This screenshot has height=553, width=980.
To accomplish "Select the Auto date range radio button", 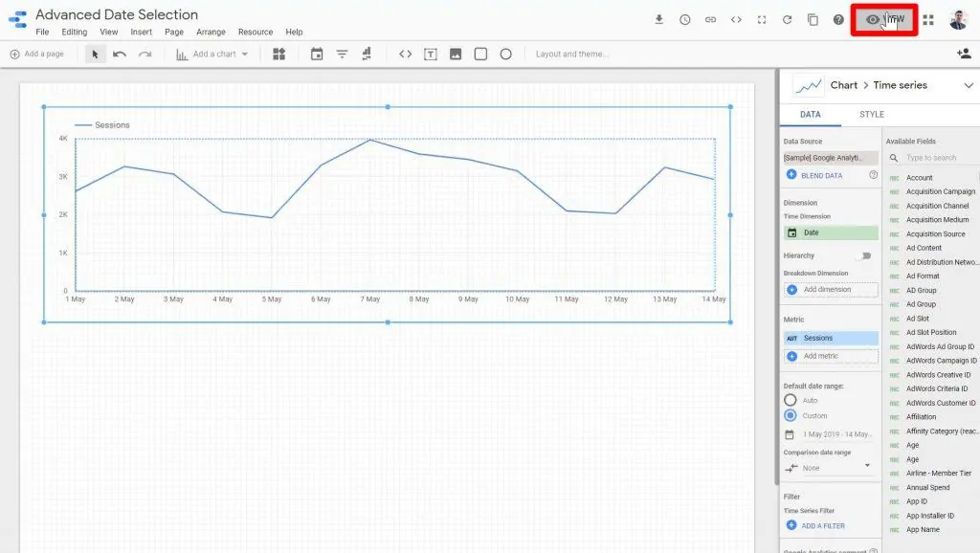I will pos(791,400).
